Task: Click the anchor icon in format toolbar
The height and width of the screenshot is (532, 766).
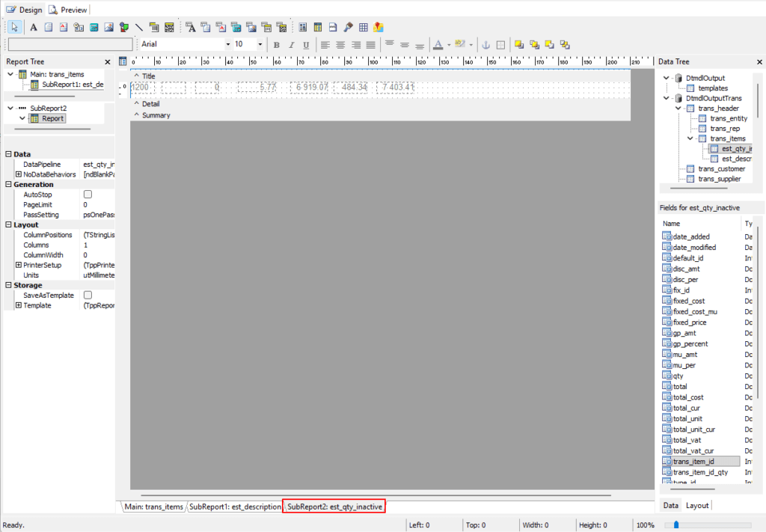Action: click(485, 45)
